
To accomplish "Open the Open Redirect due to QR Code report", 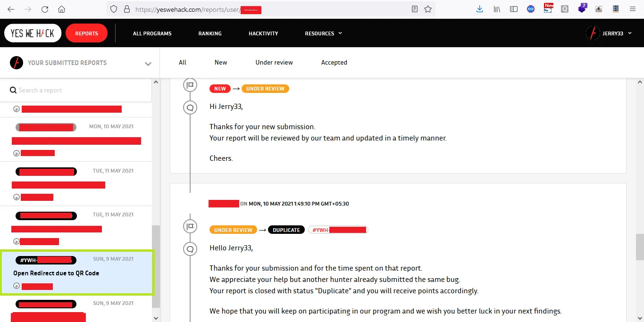I will 56,273.
